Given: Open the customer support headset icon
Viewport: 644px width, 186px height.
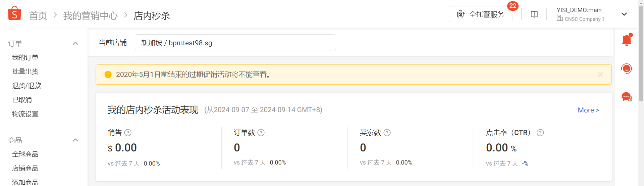Looking at the screenshot, I should 627,68.
